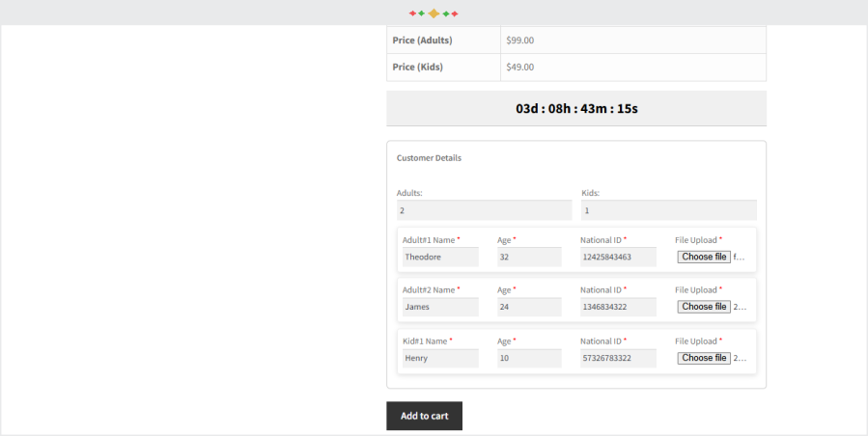
Task: Click the Price (Adults) label cell
Action: (443, 41)
